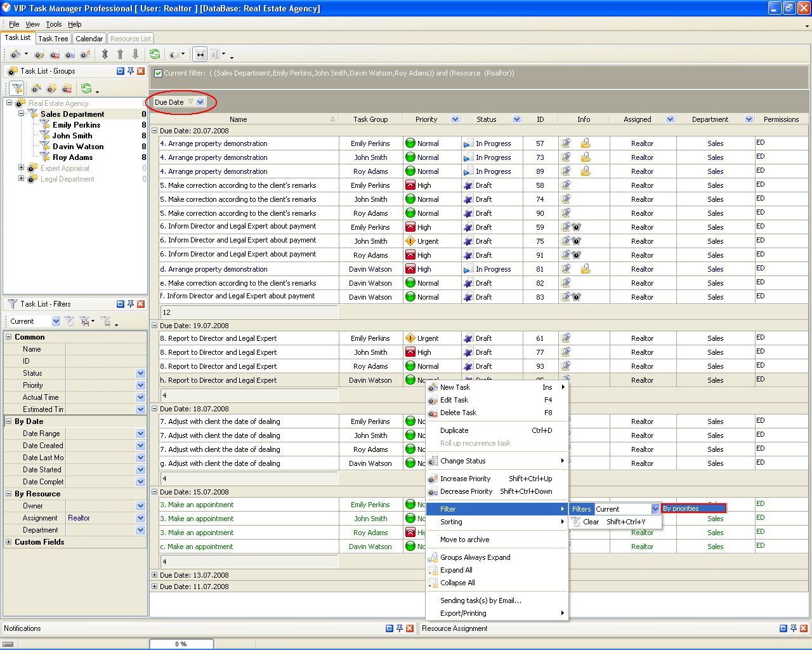Click Clear in the Filters submenu
This screenshot has width=812, height=650.
[x=615, y=522]
